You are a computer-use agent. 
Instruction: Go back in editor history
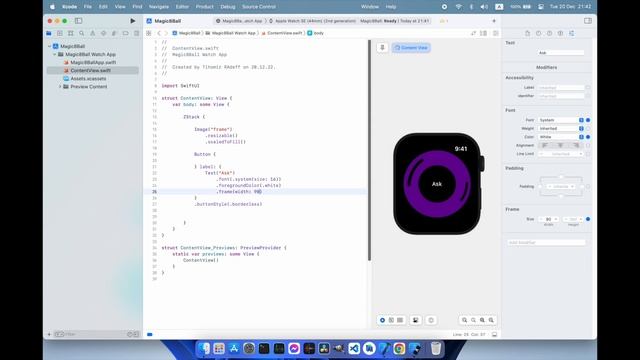click(x=159, y=33)
